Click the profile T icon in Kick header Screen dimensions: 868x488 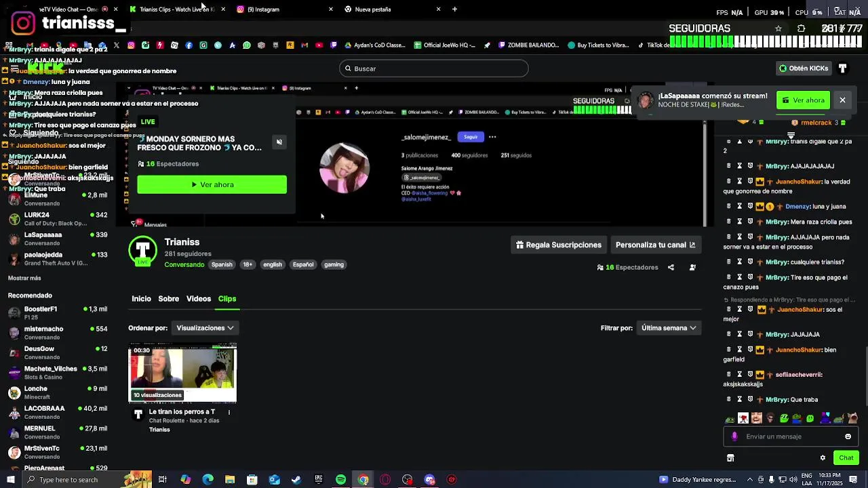pos(842,68)
